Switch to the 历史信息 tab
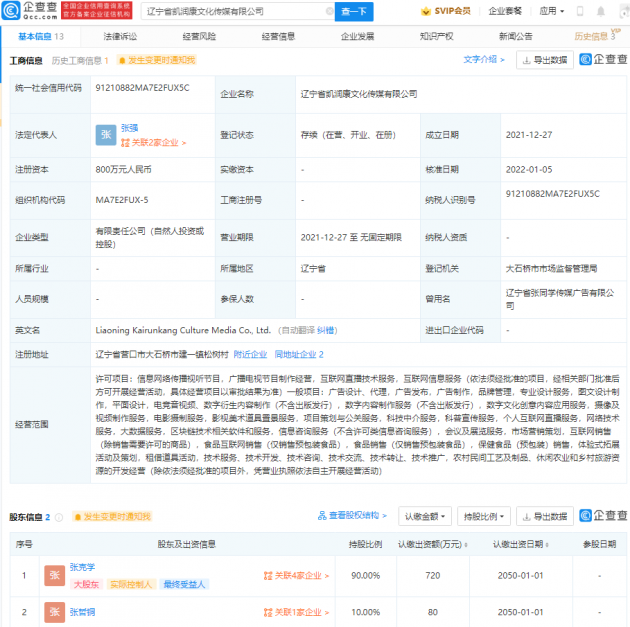Screen dimensions: 630x627 [x=595, y=37]
